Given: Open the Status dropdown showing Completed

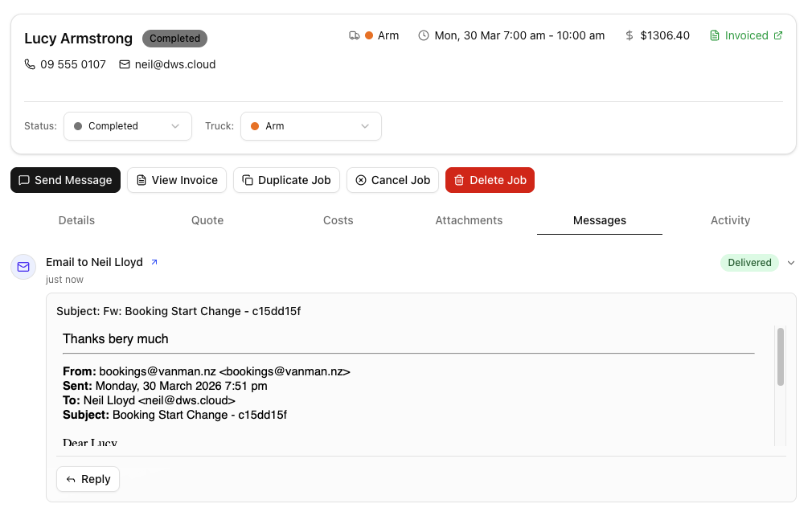Looking at the screenshot, I should [127, 126].
